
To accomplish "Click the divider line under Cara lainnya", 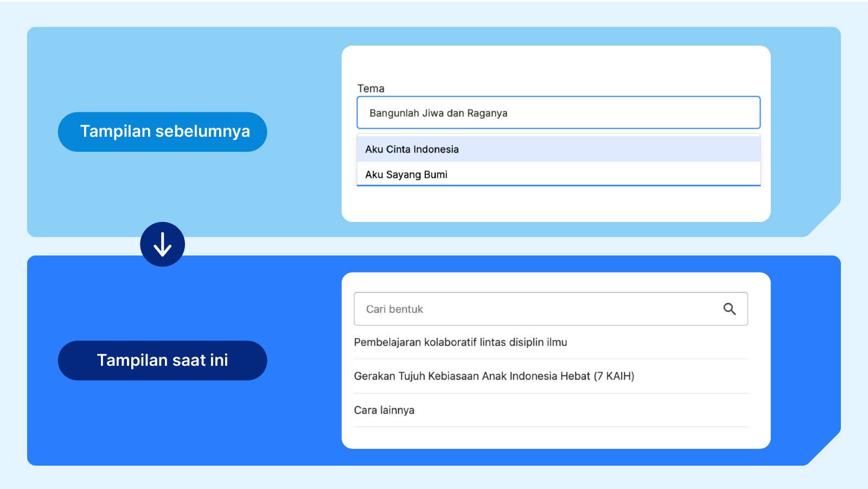I will point(551,427).
